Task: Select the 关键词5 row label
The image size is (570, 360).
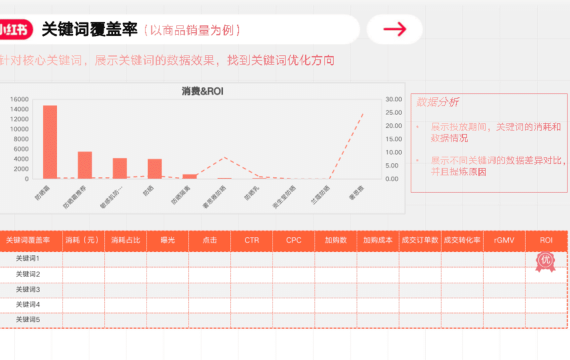Action: tap(28, 320)
